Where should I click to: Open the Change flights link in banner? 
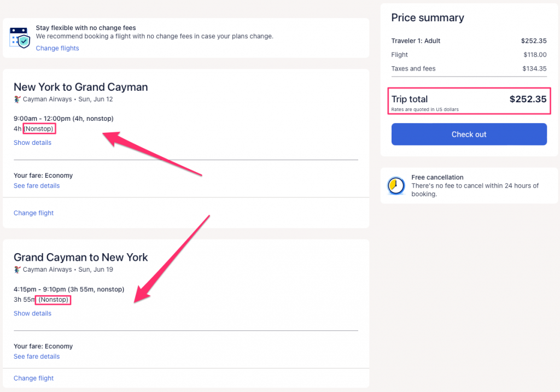tap(57, 48)
